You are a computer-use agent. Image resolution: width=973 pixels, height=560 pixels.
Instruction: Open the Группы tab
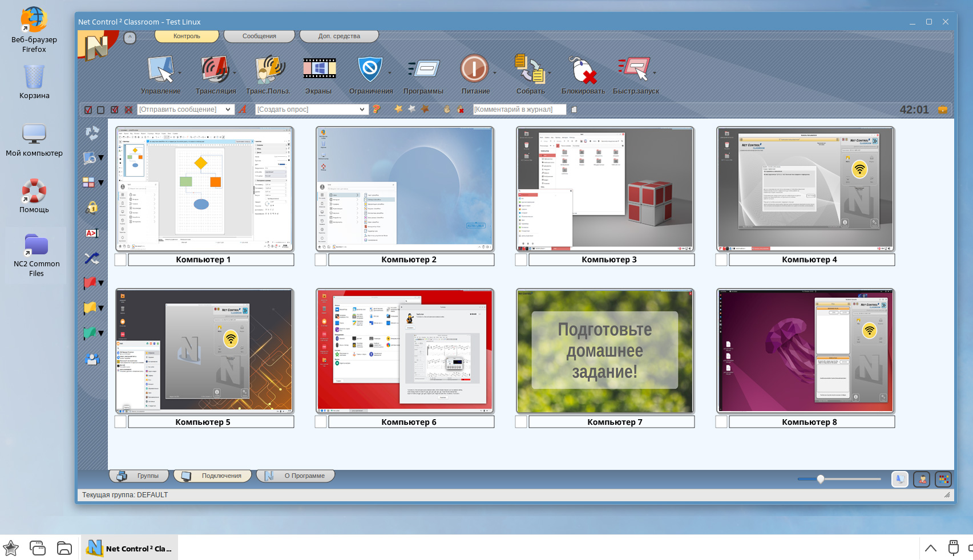(x=139, y=476)
